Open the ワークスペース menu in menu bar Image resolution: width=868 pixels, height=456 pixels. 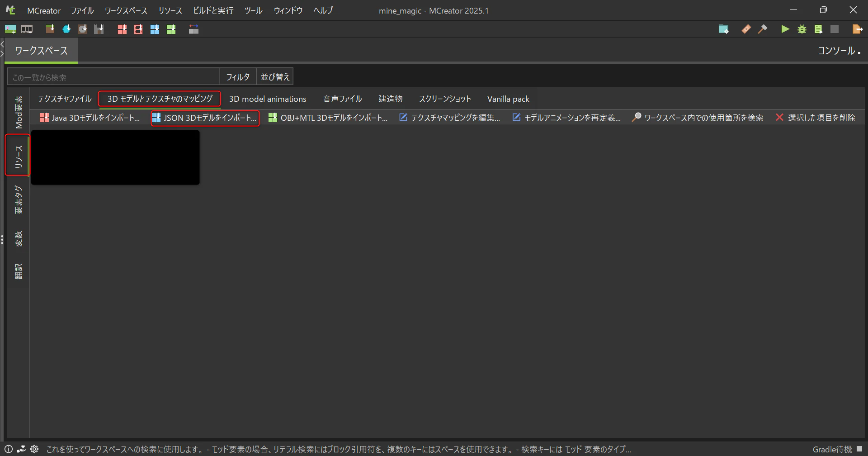point(126,10)
